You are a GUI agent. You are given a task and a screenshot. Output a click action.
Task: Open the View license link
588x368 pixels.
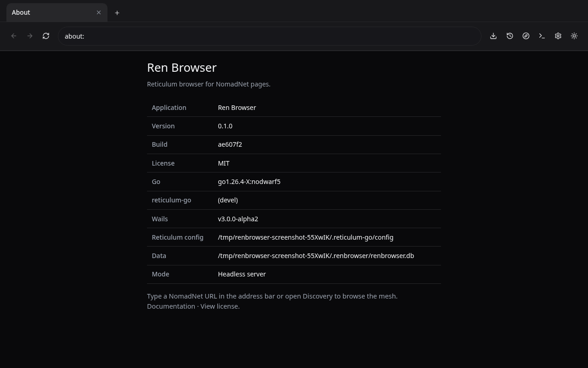219,306
